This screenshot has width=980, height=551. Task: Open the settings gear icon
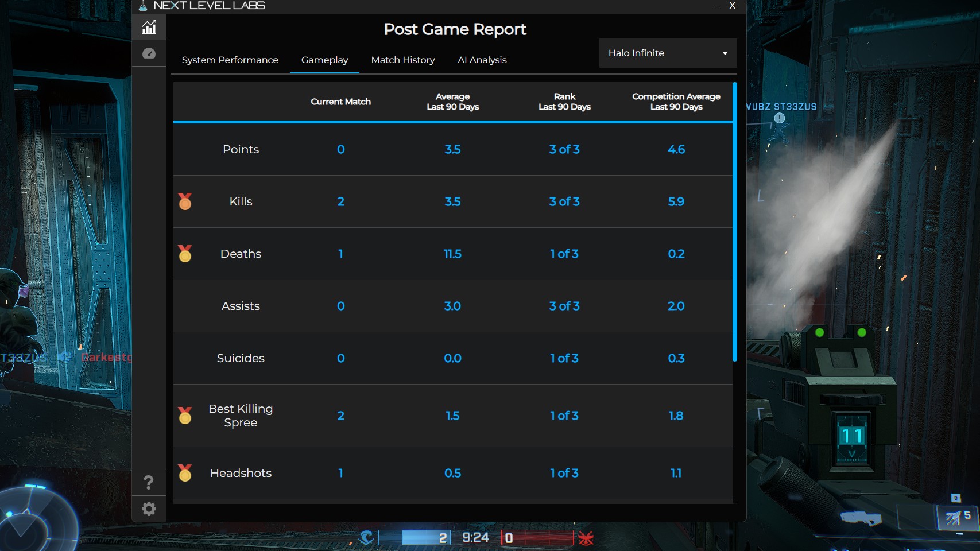pyautogui.click(x=149, y=509)
